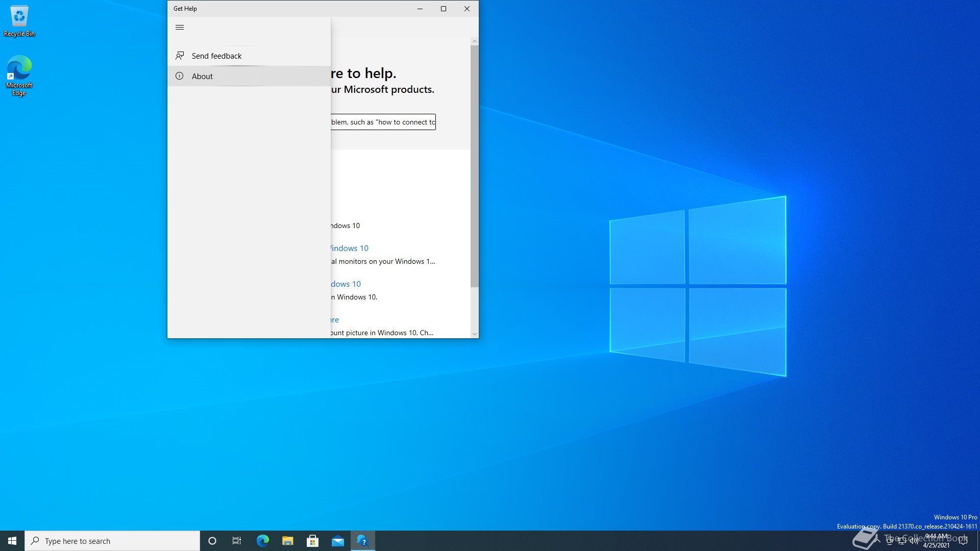This screenshot has height=551, width=980.
Task: Click 'al monitors on your Windows 1...' text
Action: [383, 261]
